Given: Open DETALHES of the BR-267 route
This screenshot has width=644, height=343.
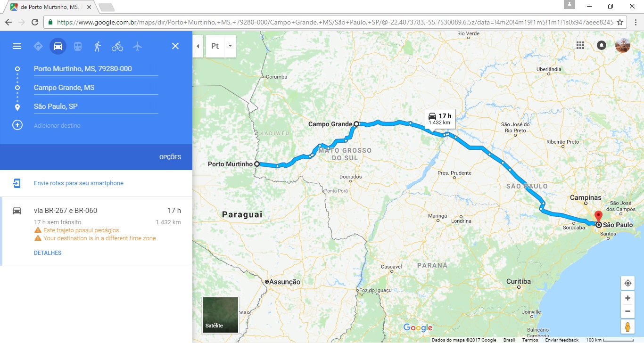Looking at the screenshot, I should click(48, 253).
